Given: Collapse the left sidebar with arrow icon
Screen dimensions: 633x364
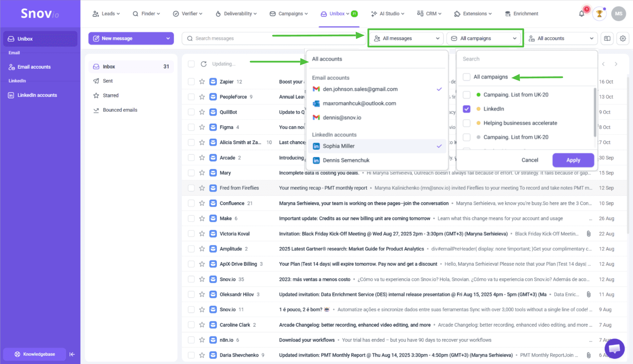Looking at the screenshot, I should tap(72, 354).
